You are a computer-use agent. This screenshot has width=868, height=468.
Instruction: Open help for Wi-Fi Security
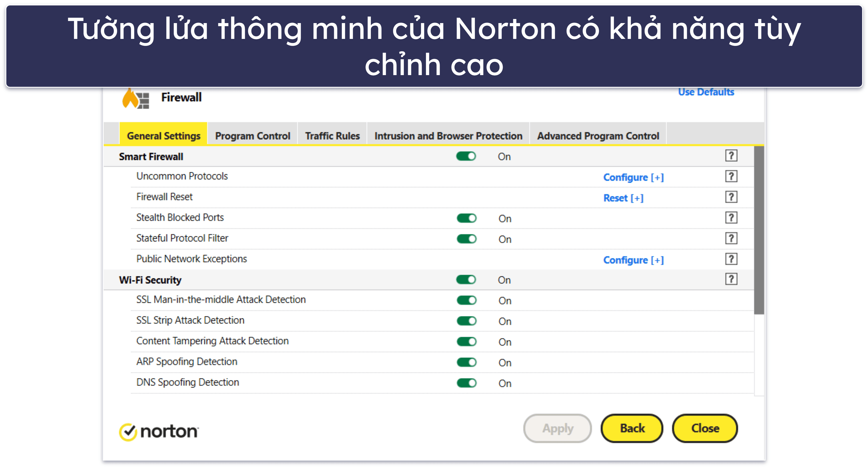[x=731, y=279]
